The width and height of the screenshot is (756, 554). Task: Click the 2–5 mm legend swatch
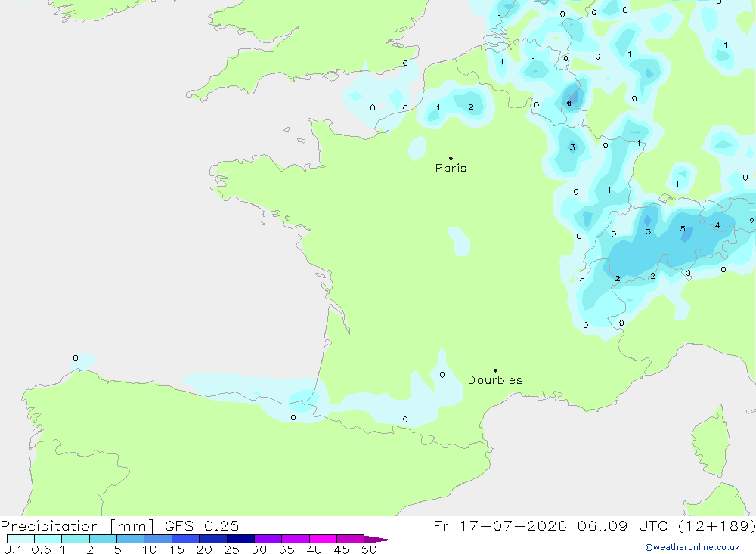(x=103, y=539)
